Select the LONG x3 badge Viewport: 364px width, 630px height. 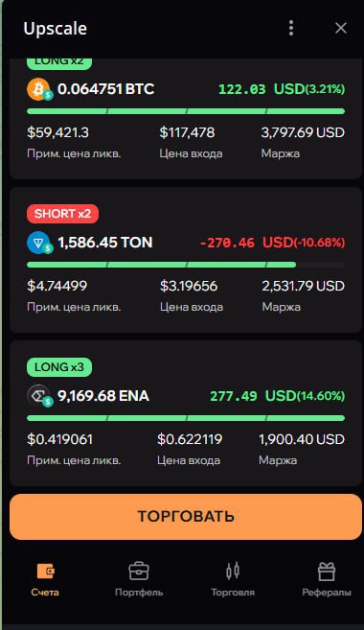click(59, 367)
